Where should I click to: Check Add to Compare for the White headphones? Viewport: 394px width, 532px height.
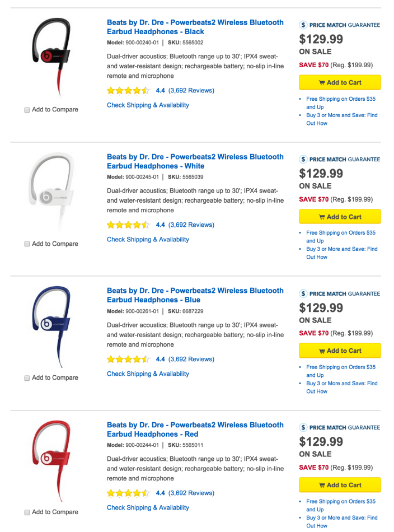tap(26, 244)
